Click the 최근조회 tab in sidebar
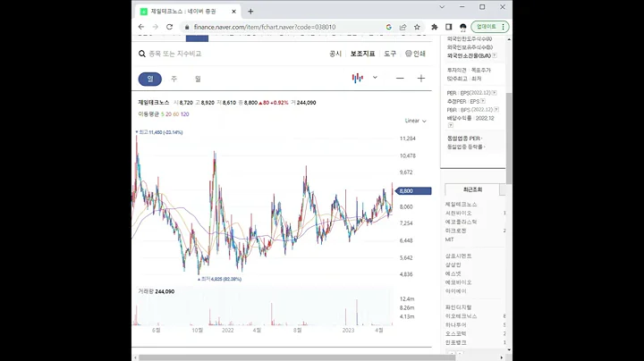This screenshot has width=644, height=361. tap(472, 189)
